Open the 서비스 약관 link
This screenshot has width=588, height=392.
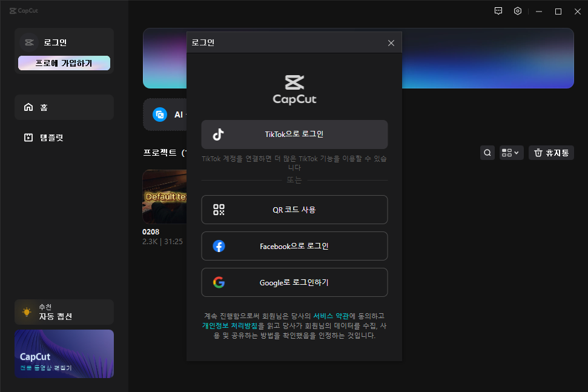[x=331, y=316]
